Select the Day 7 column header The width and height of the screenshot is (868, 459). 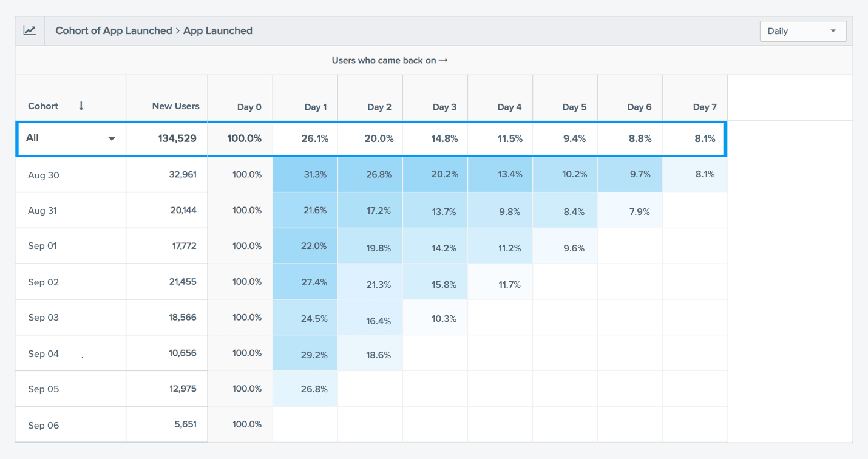pyautogui.click(x=704, y=107)
